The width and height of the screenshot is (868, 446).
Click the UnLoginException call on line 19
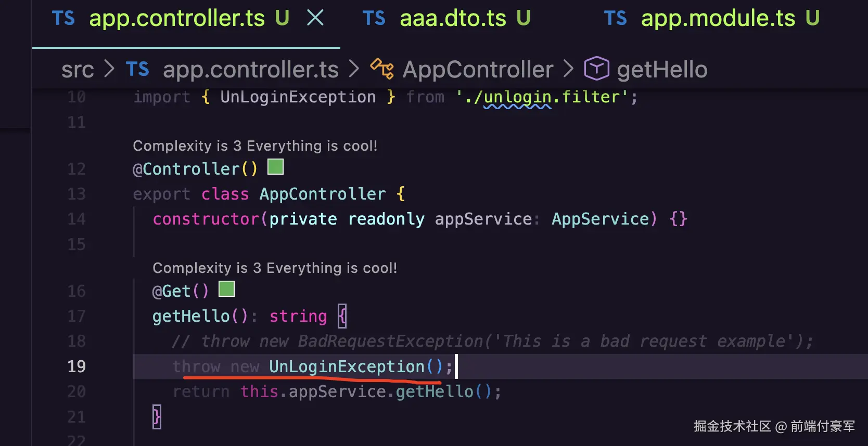[346, 366]
